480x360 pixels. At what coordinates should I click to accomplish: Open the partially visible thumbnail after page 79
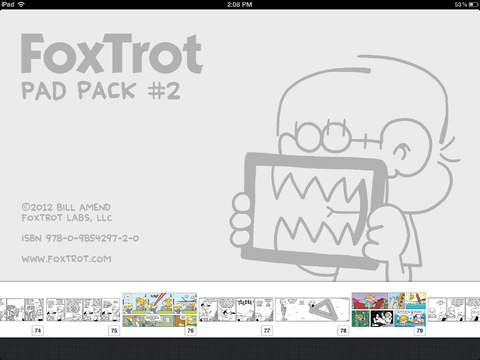tap(454, 310)
